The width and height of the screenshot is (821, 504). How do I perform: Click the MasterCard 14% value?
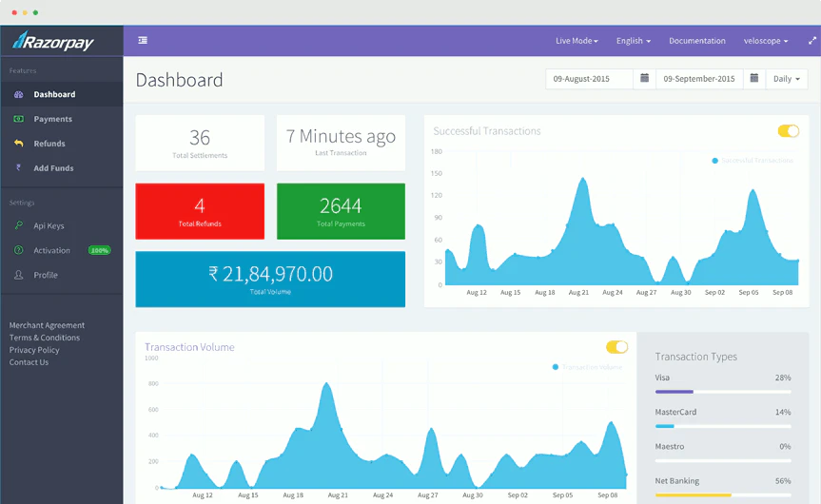(x=783, y=412)
